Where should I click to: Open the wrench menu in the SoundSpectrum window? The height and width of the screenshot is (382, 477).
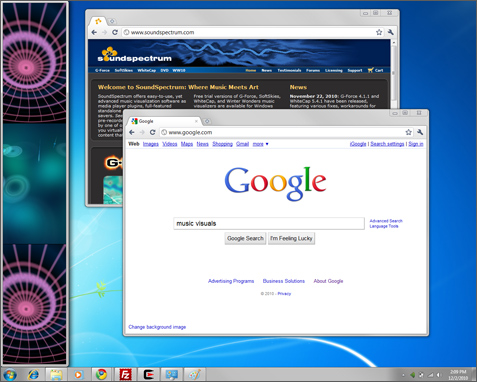(x=391, y=32)
